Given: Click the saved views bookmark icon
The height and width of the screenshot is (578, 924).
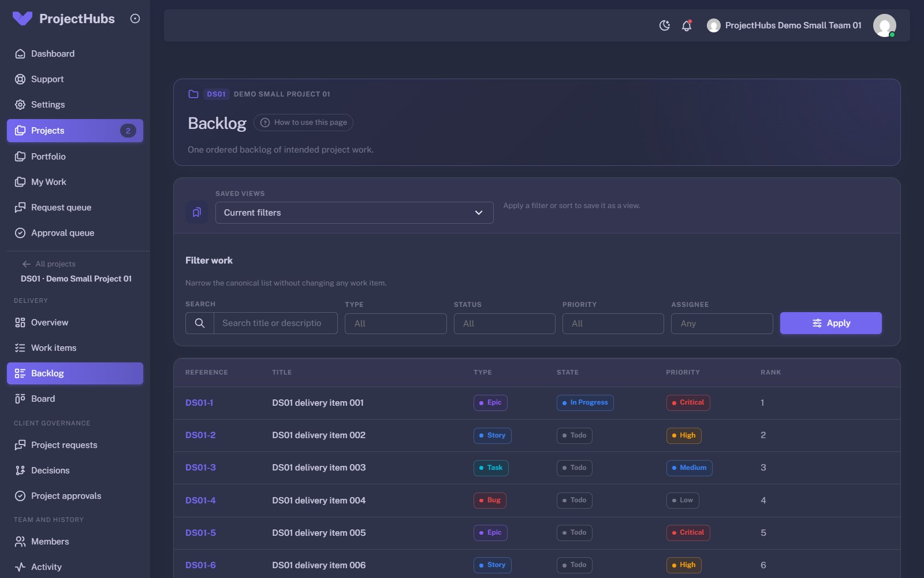Looking at the screenshot, I should (197, 212).
